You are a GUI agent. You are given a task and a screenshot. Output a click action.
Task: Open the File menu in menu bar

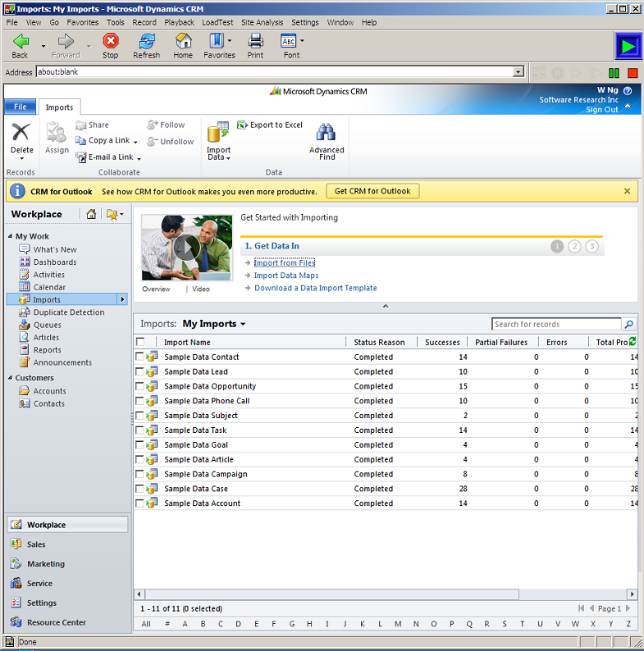click(11, 22)
